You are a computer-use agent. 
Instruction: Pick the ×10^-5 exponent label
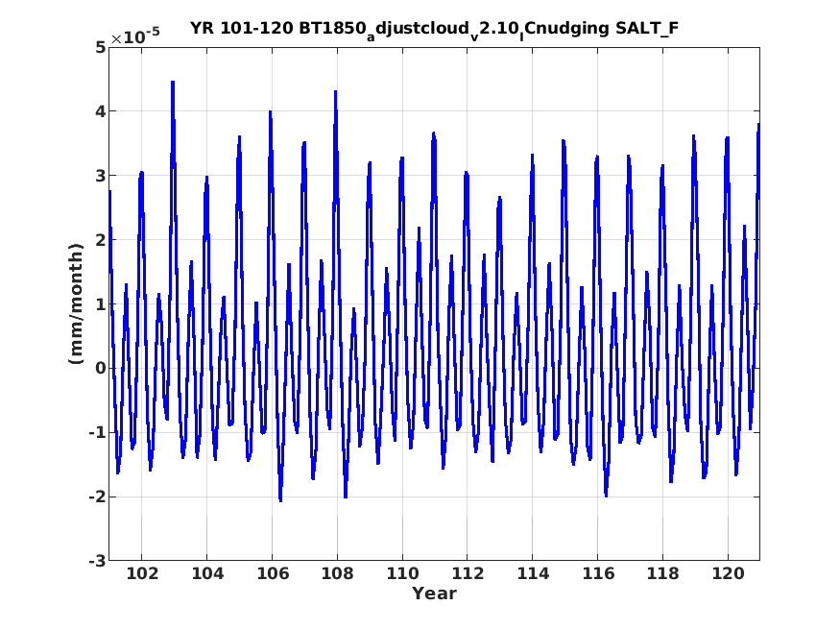(x=135, y=36)
